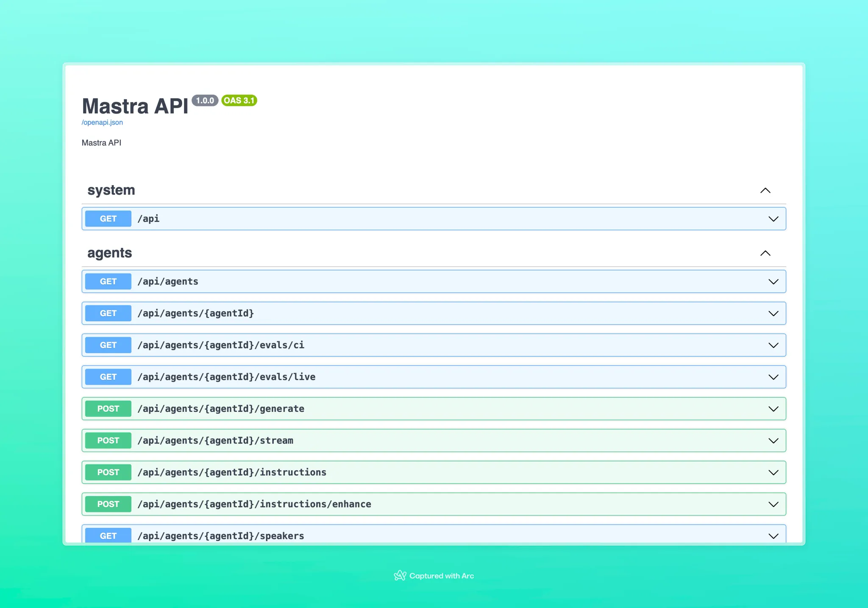Collapse the agents section chevron
Image resolution: width=868 pixels, height=608 pixels.
point(765,253)
